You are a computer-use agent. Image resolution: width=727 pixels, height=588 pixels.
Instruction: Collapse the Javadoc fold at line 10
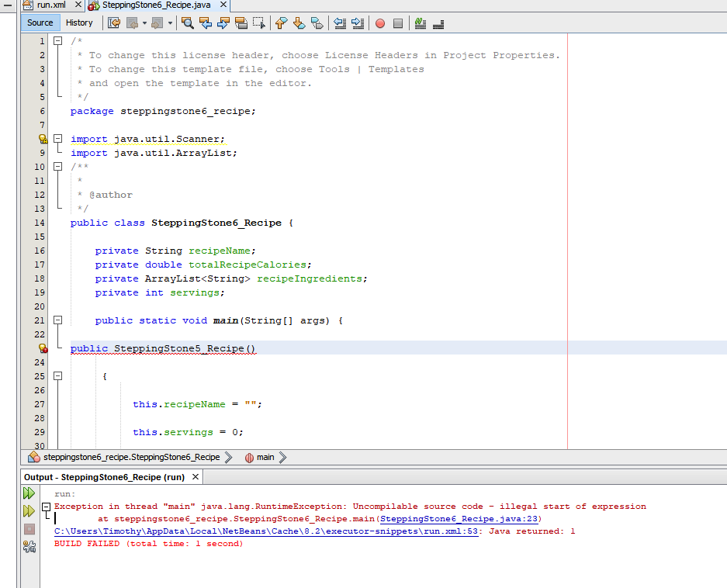coord(58,167)
